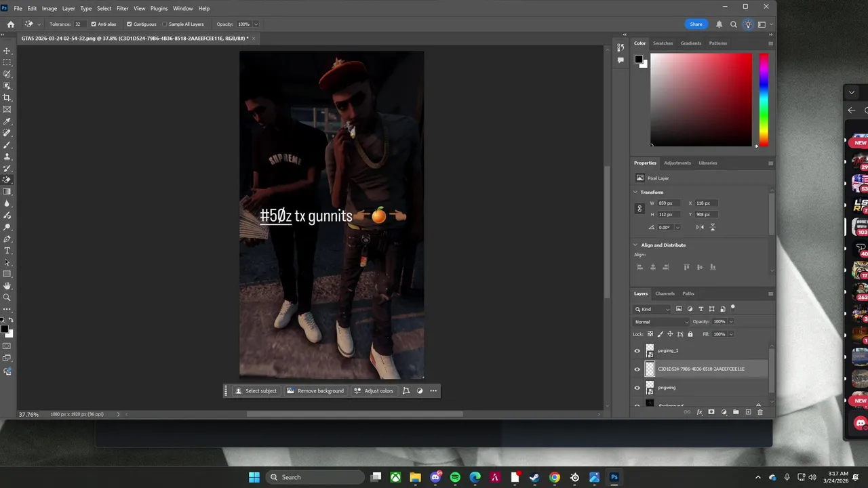
Task: Click the Home icon in options bar
Action: (11, 24)
